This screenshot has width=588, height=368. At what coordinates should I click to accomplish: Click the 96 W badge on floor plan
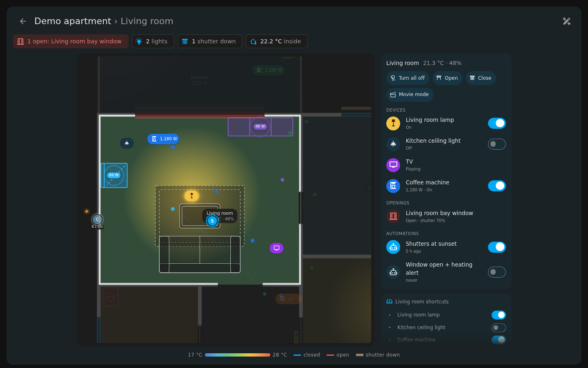tap(260, 126)
